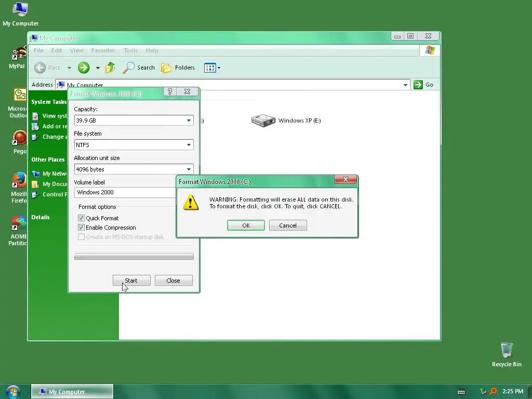This screenshot has width=532, height=399.
Task: Go up one folder level icon
Action: pos(110,68)
